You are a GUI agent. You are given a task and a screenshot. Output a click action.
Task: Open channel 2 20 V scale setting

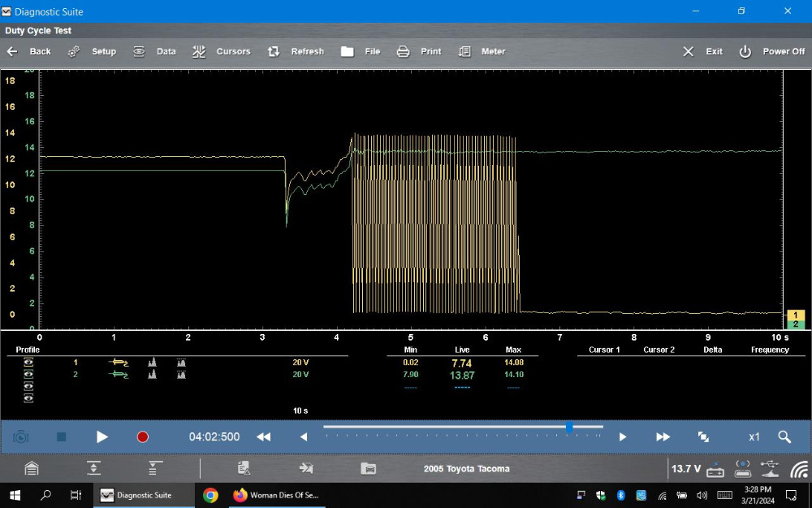coord(300,375)
